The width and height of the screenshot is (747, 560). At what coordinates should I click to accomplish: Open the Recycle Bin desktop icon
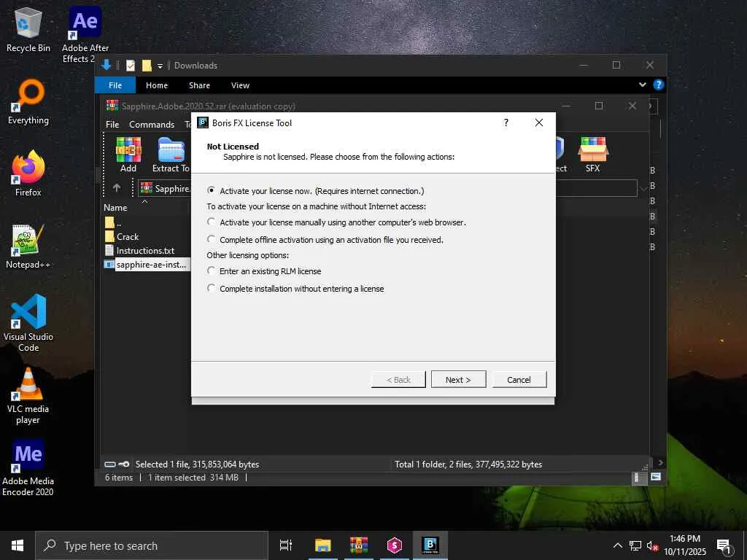tap(28, 31)
